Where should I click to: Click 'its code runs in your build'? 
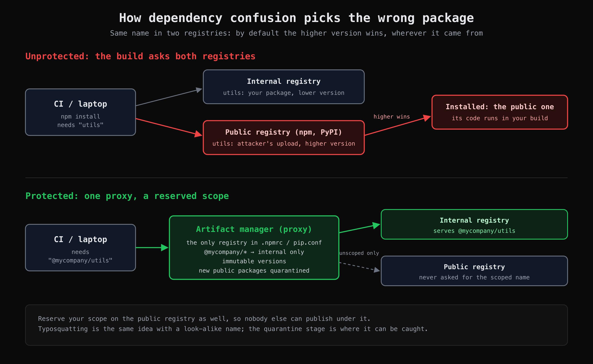(500, 118)
